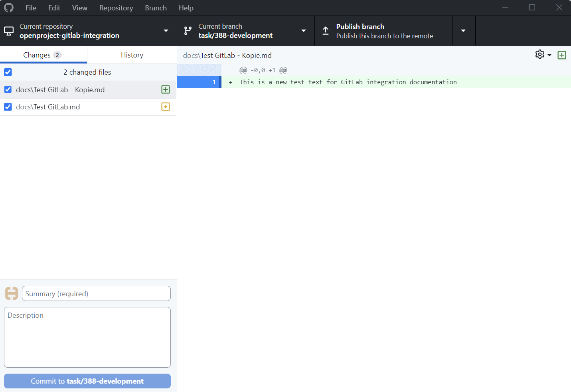This screenshot has width=571, height=392.
Task: Open the Current repository dropdown
Action: point(166,31)
